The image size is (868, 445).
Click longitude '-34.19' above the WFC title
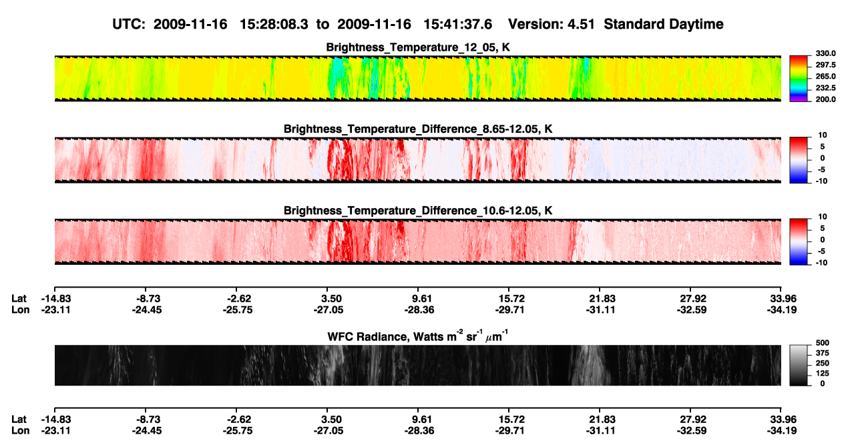click(783, 310)
